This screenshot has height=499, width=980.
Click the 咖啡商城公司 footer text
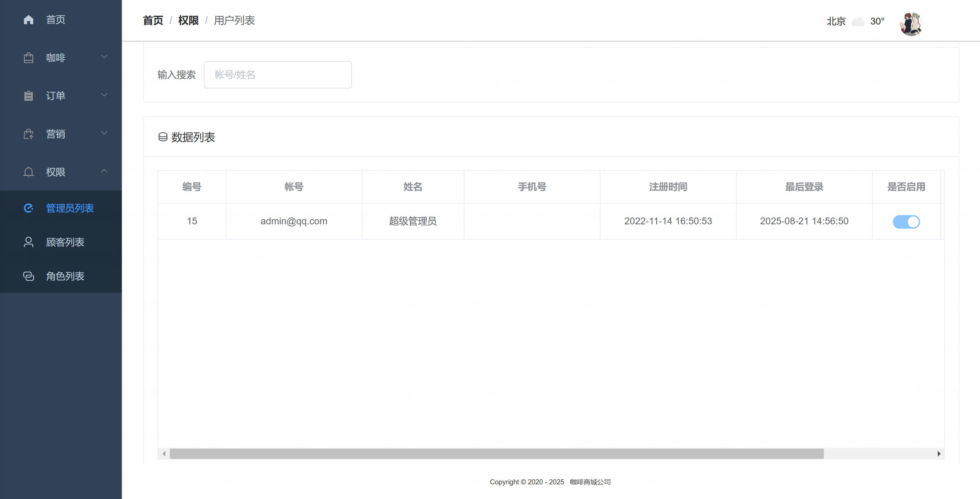click(590, 482)
